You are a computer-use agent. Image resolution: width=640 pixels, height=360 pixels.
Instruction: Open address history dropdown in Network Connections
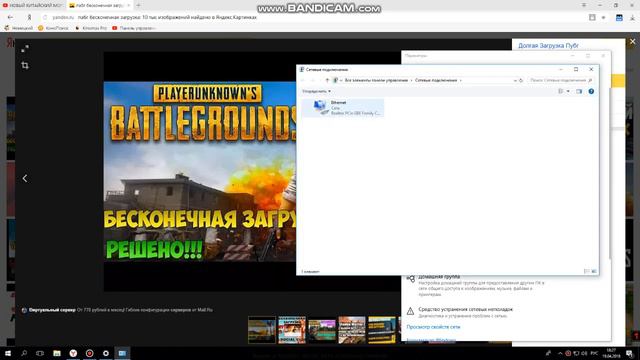tap(515, 80)
